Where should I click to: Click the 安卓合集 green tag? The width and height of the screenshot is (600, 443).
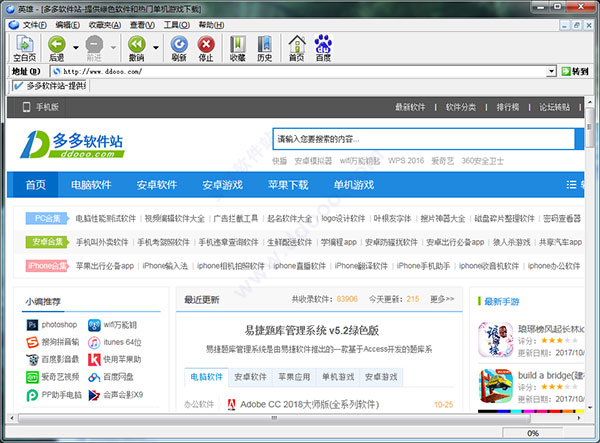click(47, 242)
